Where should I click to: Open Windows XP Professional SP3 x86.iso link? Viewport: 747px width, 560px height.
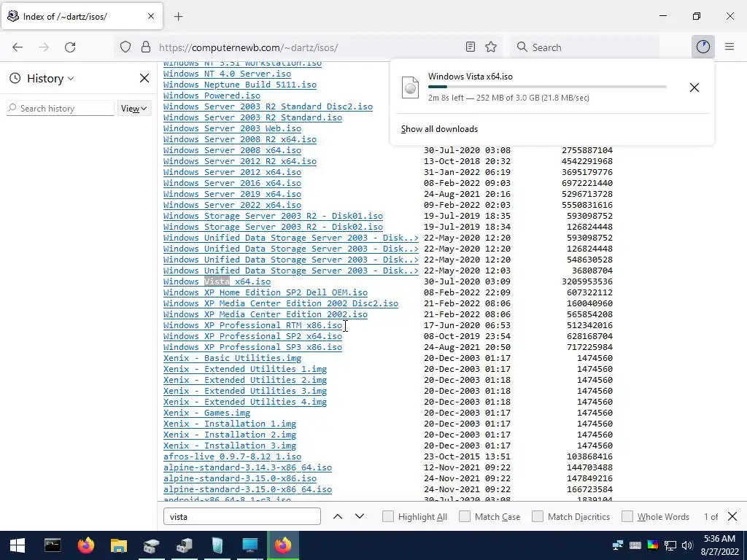point(252,348)
